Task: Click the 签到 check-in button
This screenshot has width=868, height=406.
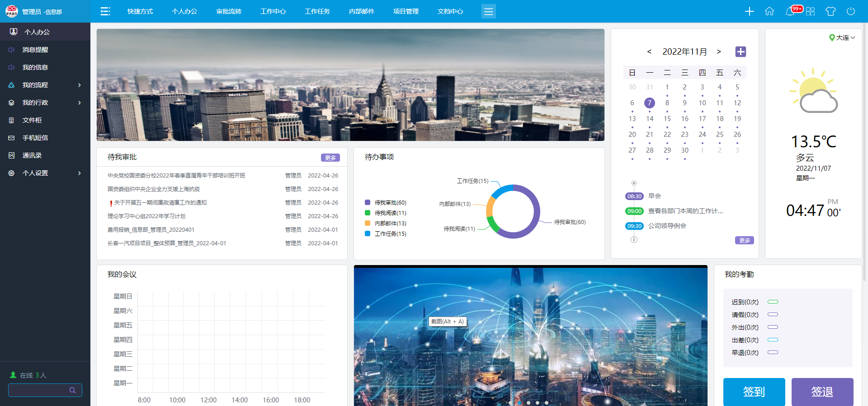Action: tap(754, 392)
